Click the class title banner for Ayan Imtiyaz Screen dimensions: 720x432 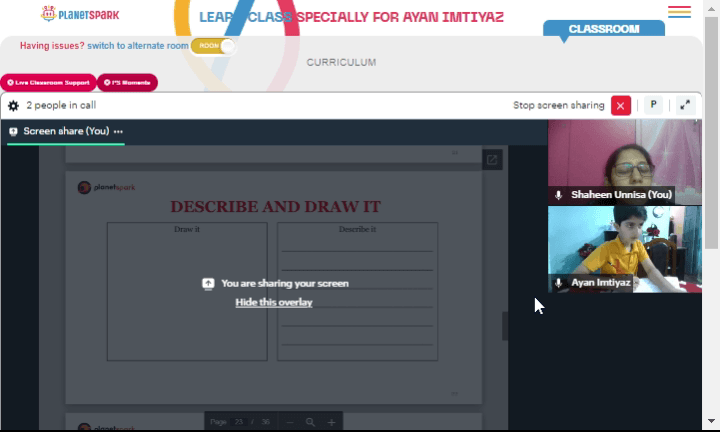(x=351, y=17)
